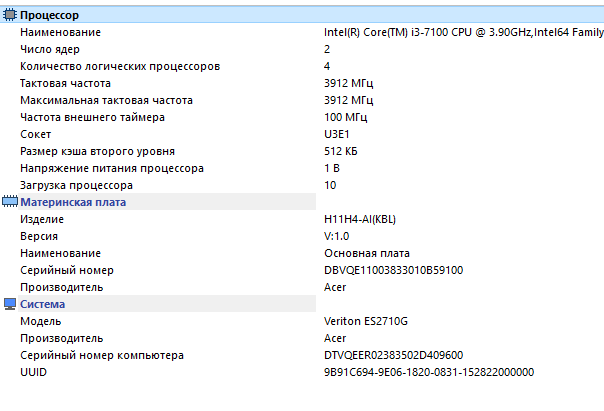Screen dimensions: 604x411
Task: Click the DBVQE11003833010B59100 serial value
Action: pos(393,270)
